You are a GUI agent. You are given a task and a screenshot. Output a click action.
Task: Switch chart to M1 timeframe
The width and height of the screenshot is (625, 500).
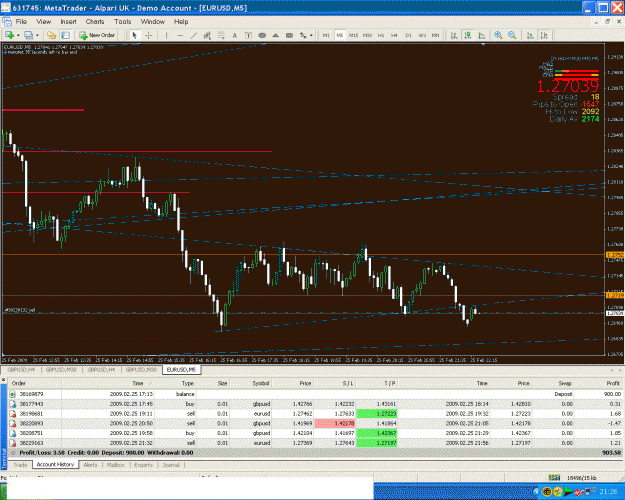(326, 35)
